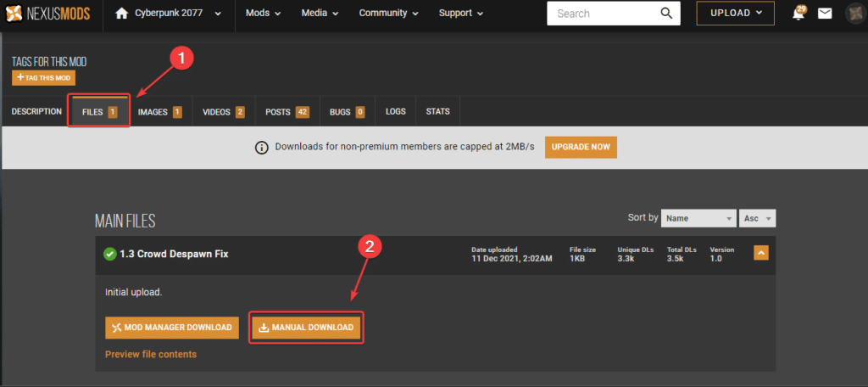Image resolution: width=868 pixels, height=387 pixels.
Task: Switch to the Videos tab
Action: [x=224, y=112]
